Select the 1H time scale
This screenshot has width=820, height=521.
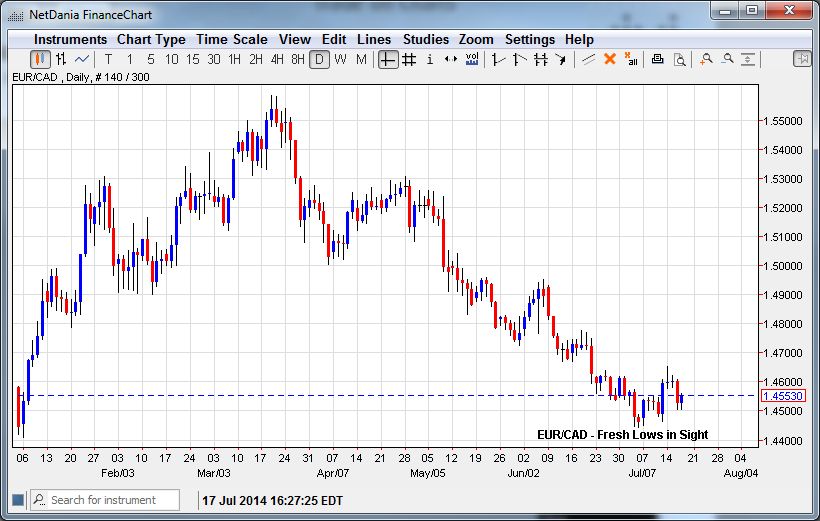click(x=234, y=60)
